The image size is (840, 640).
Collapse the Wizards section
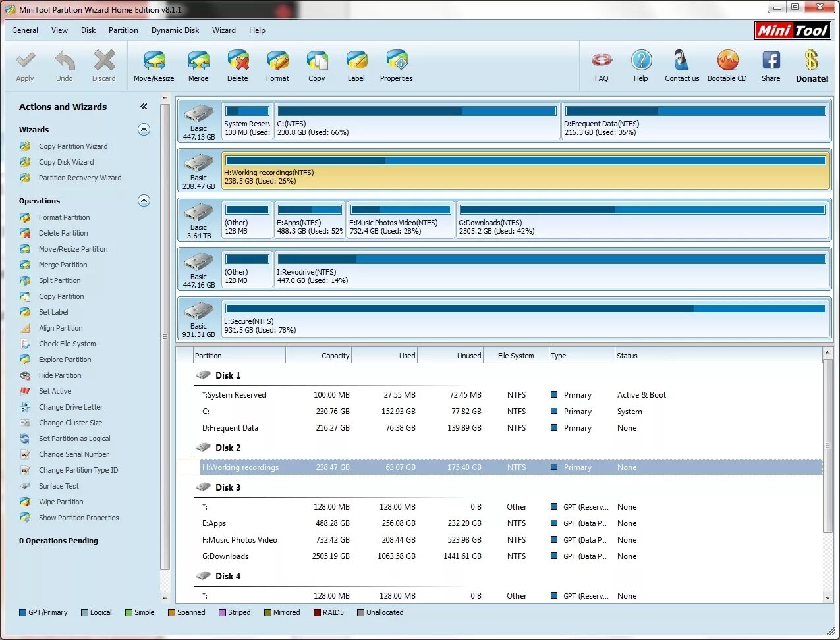(144, 130)
